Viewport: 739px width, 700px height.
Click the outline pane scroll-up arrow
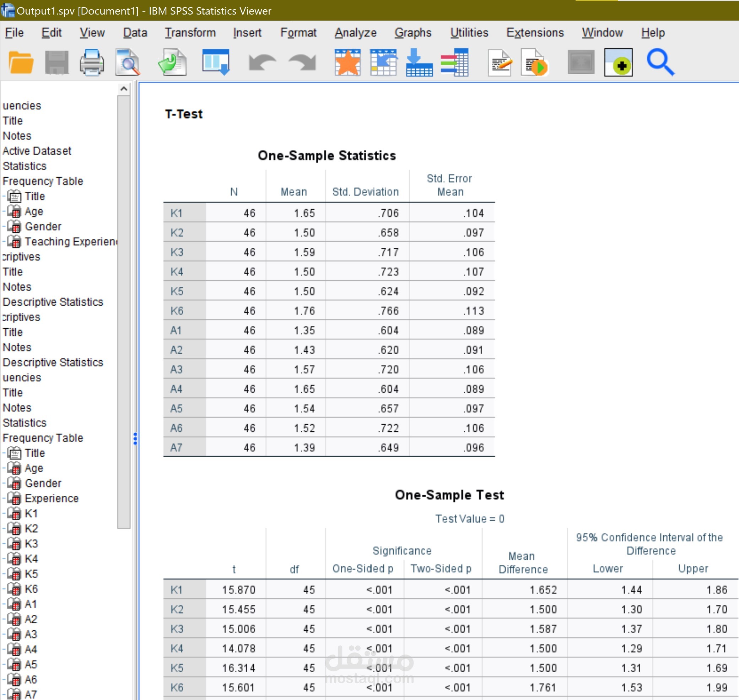124,89
